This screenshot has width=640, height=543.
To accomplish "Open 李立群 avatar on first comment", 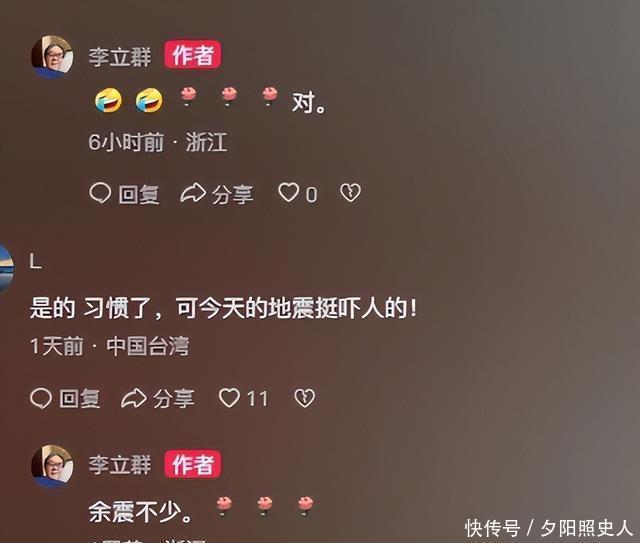I will [x=52, y=57].
